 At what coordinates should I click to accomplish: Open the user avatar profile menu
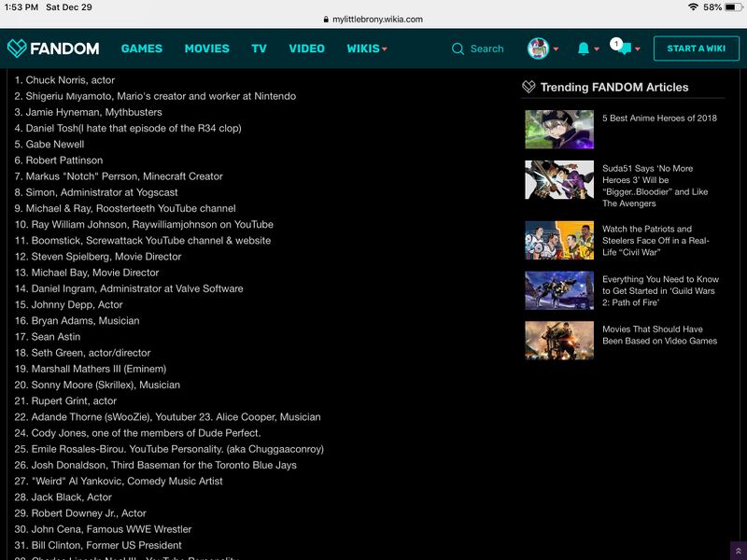point(538,49)
